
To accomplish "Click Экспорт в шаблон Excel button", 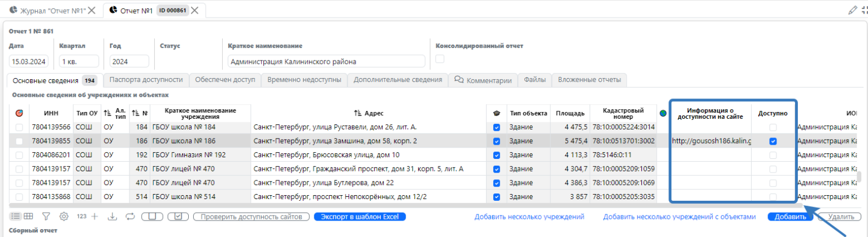I will 359,217.
